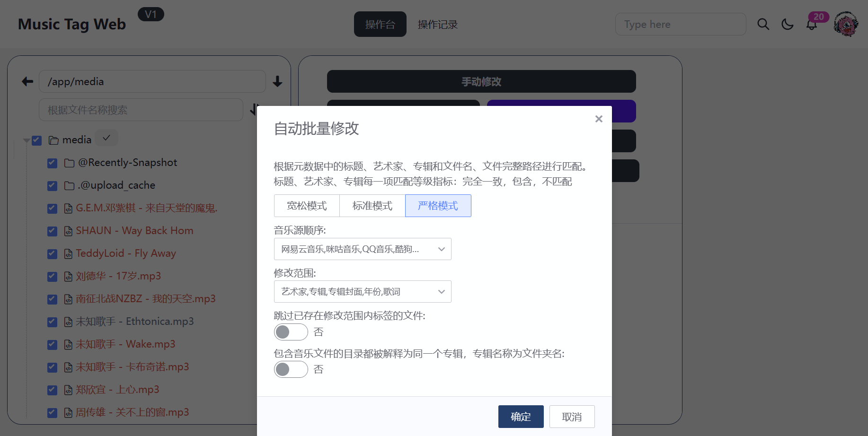Click the file icon for 周传雄 - 关不上的窗.mp3
Viewport: 868px width, 436px height.
click(x=68, y=412)
